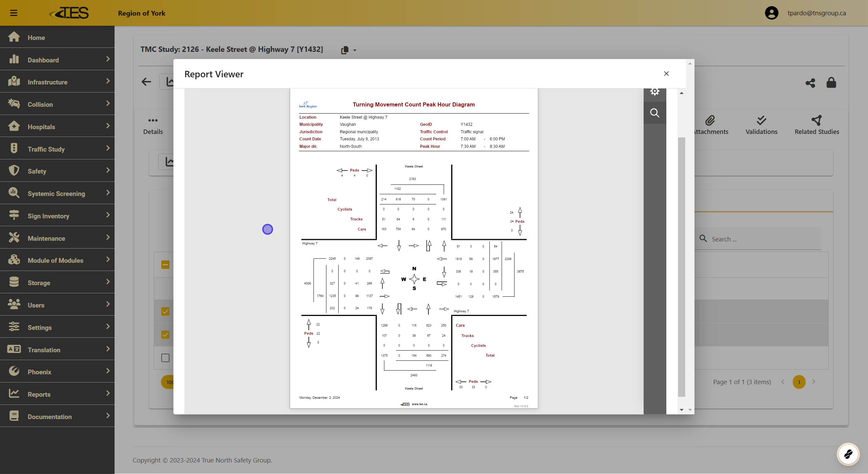Screen dimensions: 868x474
Task: Click the share icon
Action: (810, 83)
